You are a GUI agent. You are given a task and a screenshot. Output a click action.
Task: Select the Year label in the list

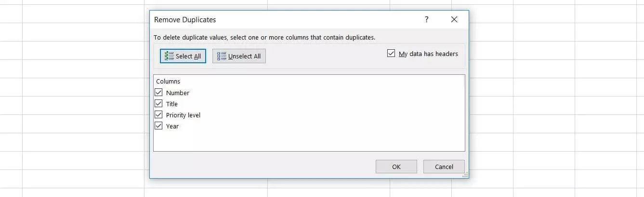[x=172, y=126]
